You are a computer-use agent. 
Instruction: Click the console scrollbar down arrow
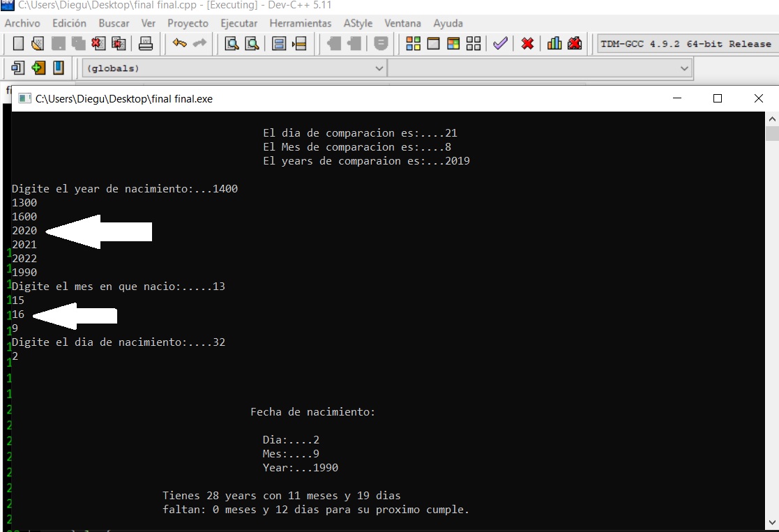771,522
